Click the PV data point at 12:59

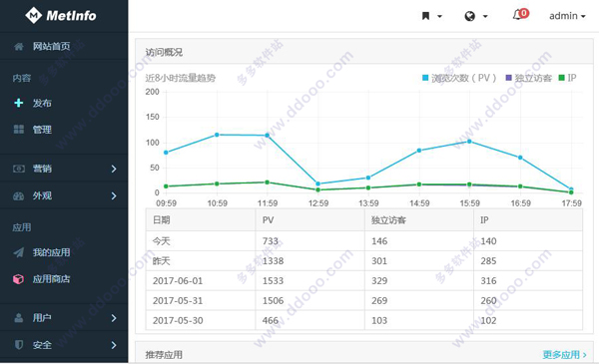pos(317,183)
